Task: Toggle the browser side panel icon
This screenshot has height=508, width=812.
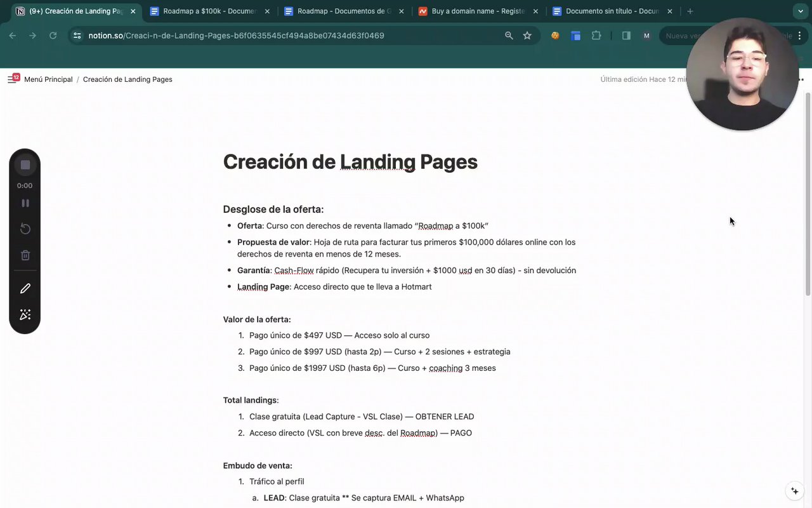Action: coord(626,36)
